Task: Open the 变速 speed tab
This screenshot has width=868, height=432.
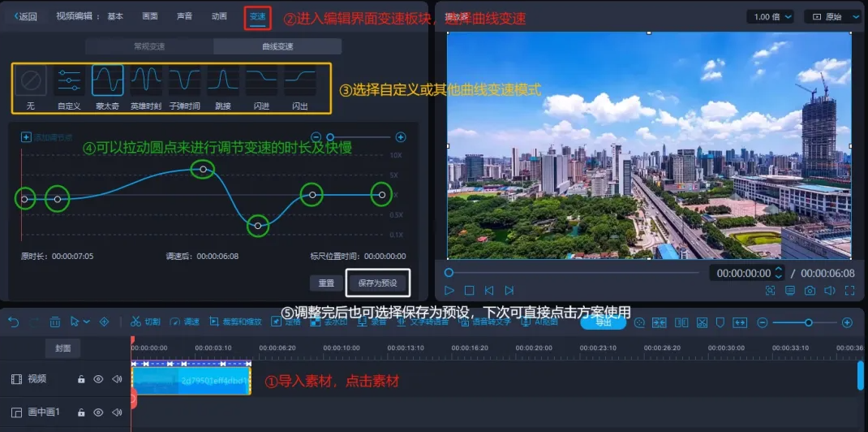Action: tap(257, 17)
